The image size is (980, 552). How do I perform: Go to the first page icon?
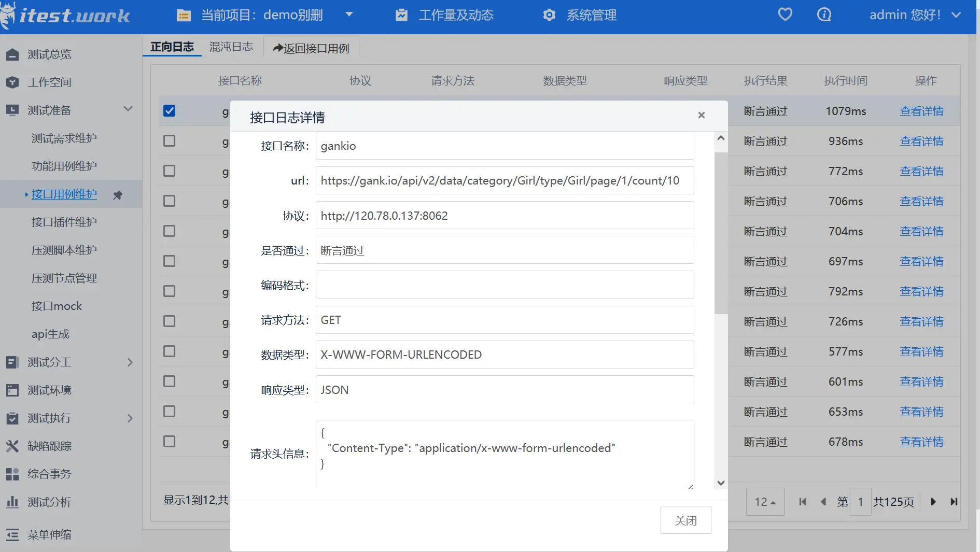tap(803, 502)
